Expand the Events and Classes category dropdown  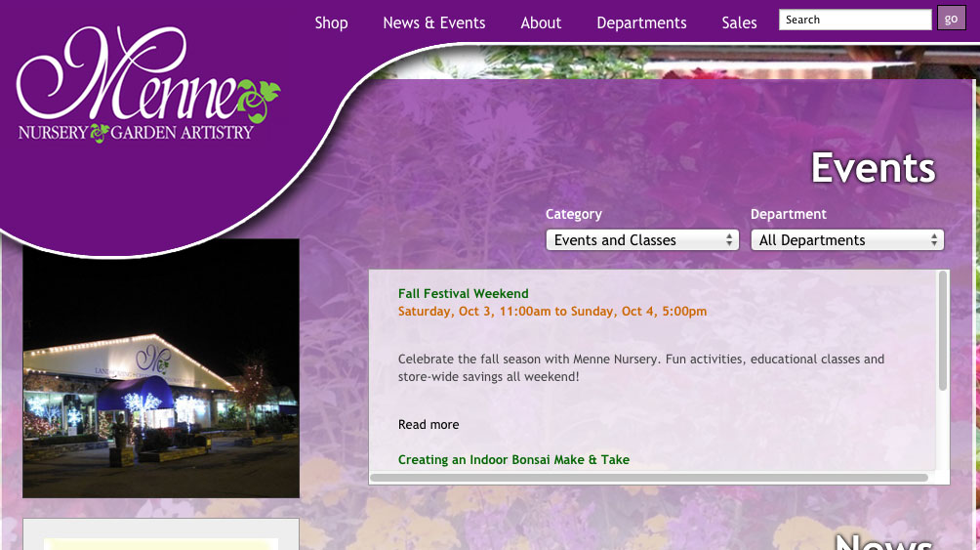point(642,240)
